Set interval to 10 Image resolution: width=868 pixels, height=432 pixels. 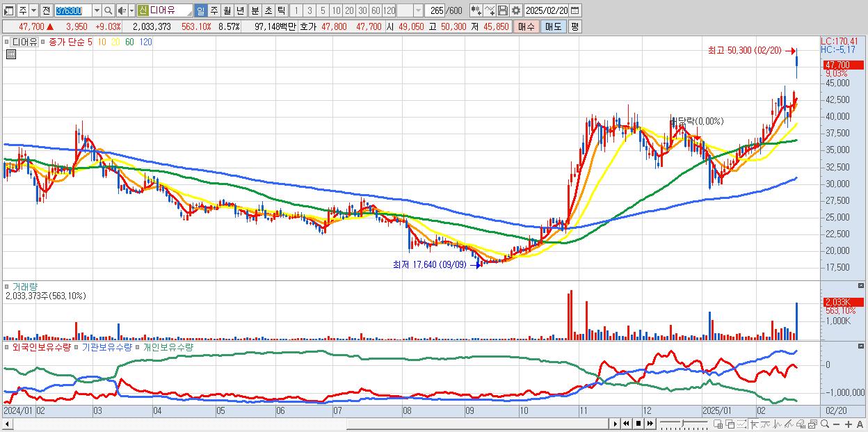336,10
